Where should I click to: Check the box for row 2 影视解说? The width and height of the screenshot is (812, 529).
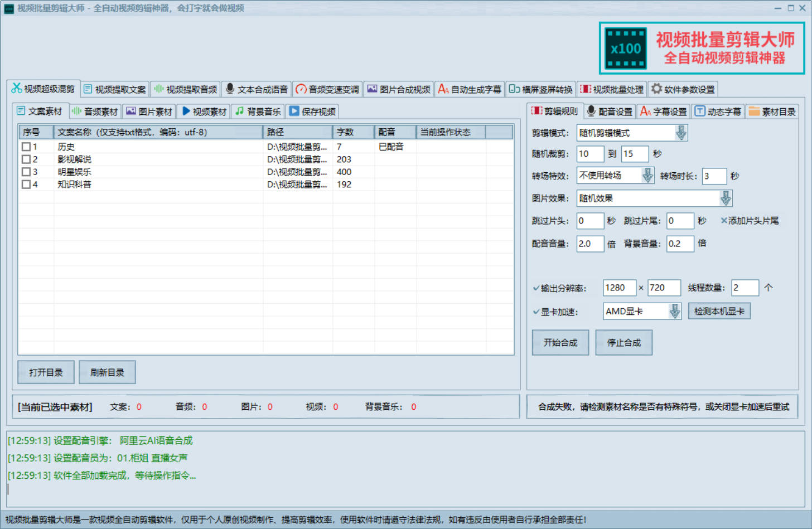coord(26,159)
